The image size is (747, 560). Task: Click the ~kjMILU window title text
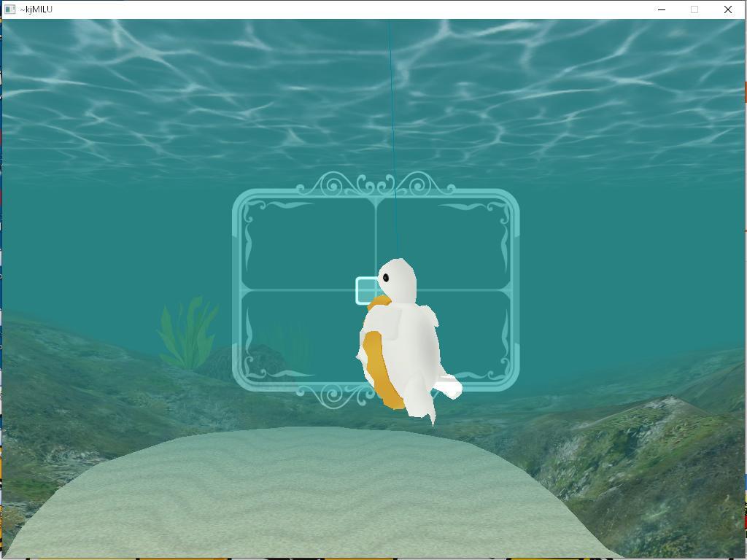[36, 9]
